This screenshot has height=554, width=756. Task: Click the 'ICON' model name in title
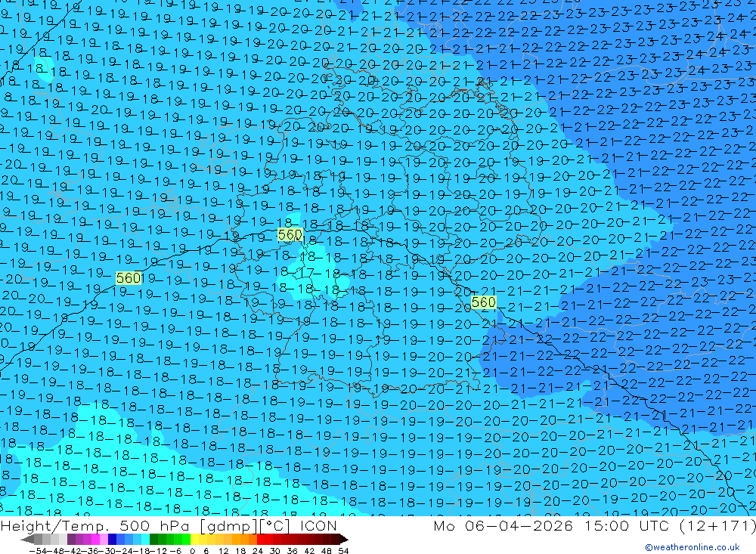pyautogui.click(x=318, y=525)
